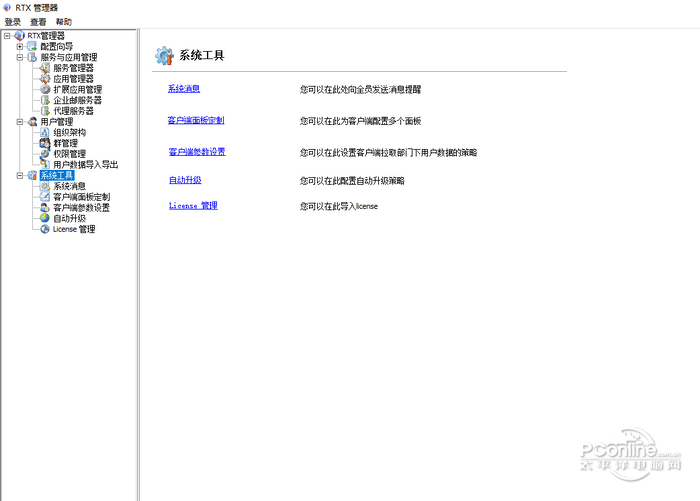Select 客户端面板定制 label in the tree
700x501 pixels.
coord(82,197)
